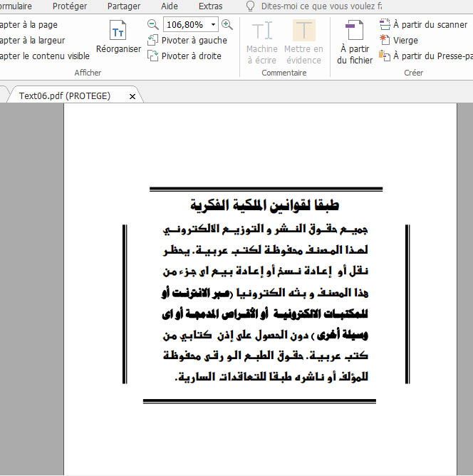The width and height of the screenshot is (473, 476).
Task: Click the lightbulb tell-me icon
Action: [x=250, y=6]
